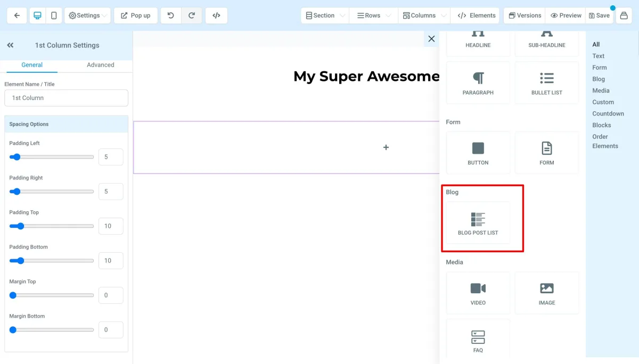This screenshot has width=639, height=364.
Task: Close the elements panel with X
Action: pyautogui.click(x=431, y=39)
